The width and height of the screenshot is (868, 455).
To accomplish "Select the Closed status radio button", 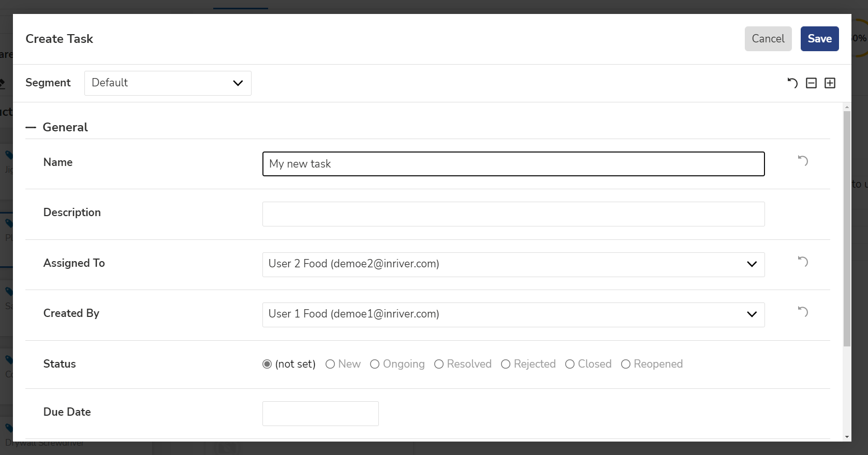I will tap(570, 364).
